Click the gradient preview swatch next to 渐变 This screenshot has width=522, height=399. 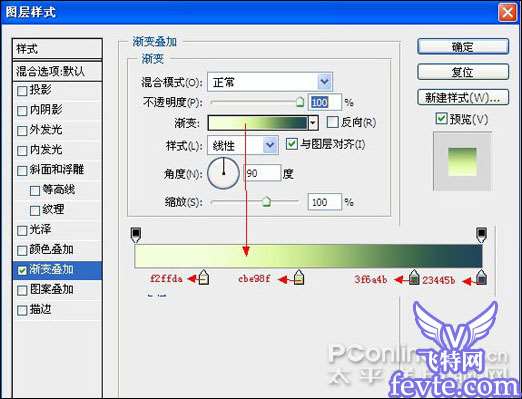pyautogui.click(x=258, y=123)
